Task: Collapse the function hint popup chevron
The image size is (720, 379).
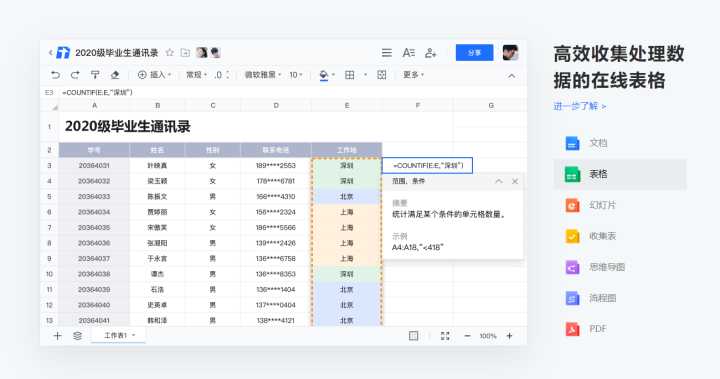Action: [499, 181]
